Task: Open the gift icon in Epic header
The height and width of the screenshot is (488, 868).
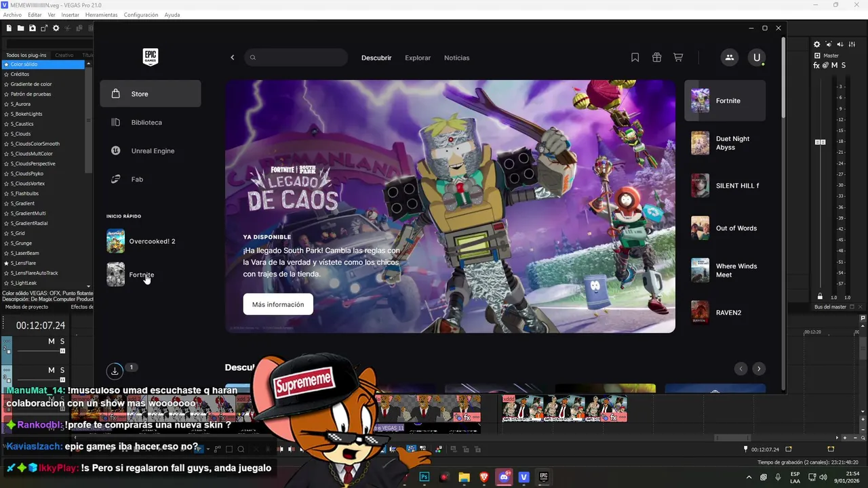Action: point(656,58)
